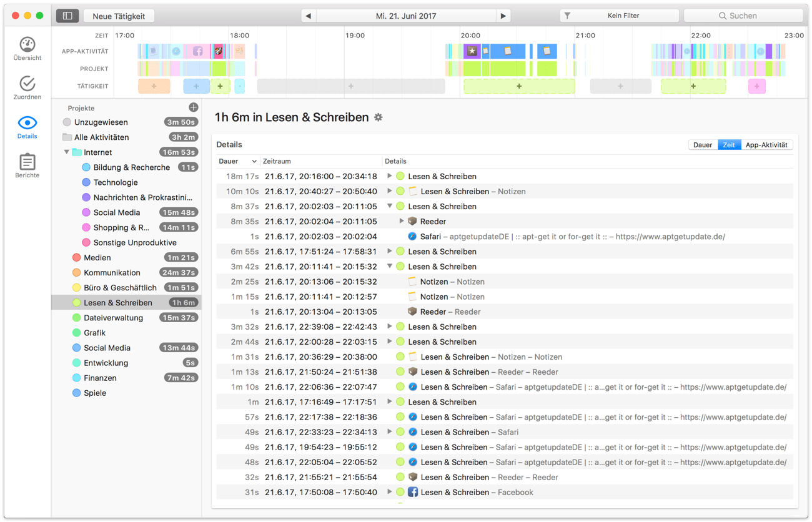Click the green project dot in 18m 17s row

point(400,176)
